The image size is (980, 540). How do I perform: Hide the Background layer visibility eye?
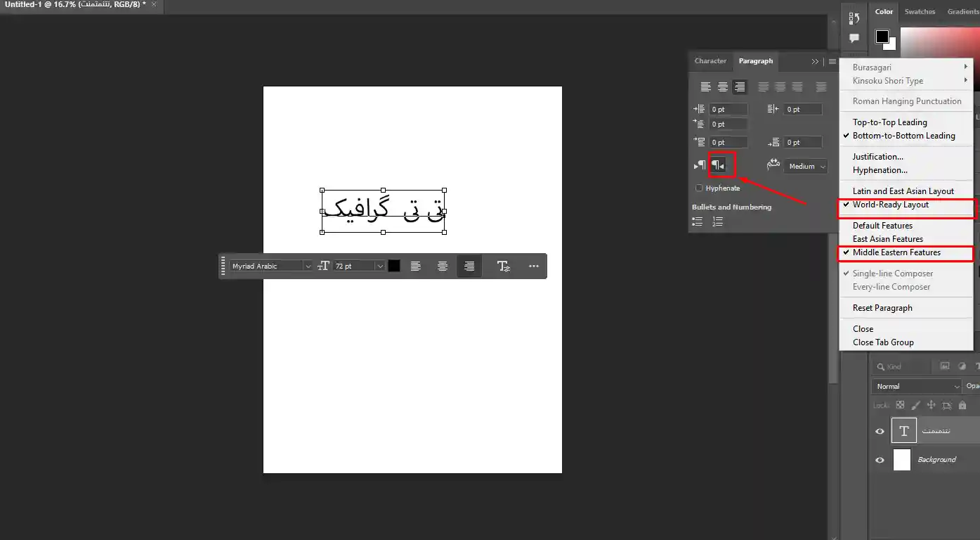tap(880, 460)
